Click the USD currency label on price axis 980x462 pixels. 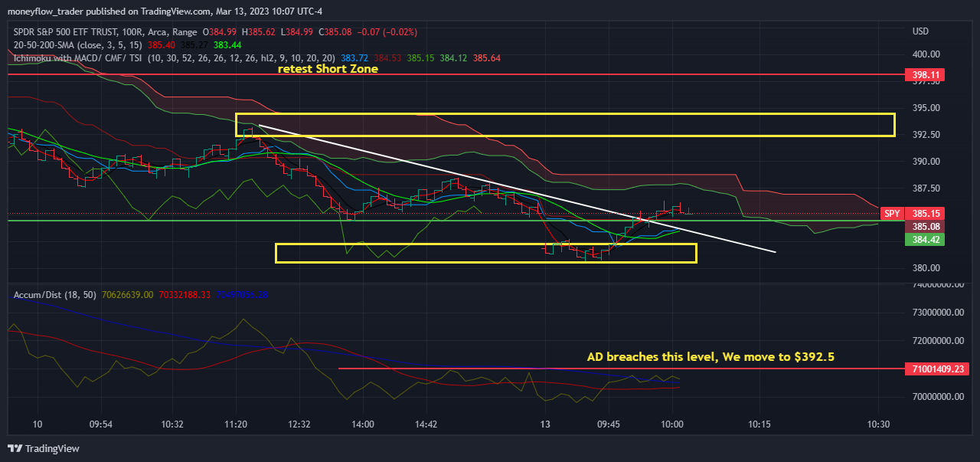point(921,31)
